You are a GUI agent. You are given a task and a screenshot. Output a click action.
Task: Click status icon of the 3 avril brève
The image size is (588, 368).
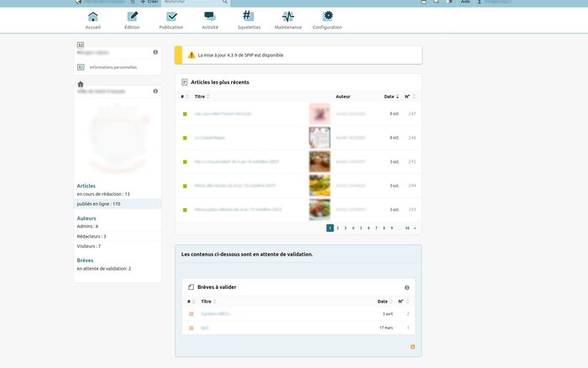click(191, 313)
